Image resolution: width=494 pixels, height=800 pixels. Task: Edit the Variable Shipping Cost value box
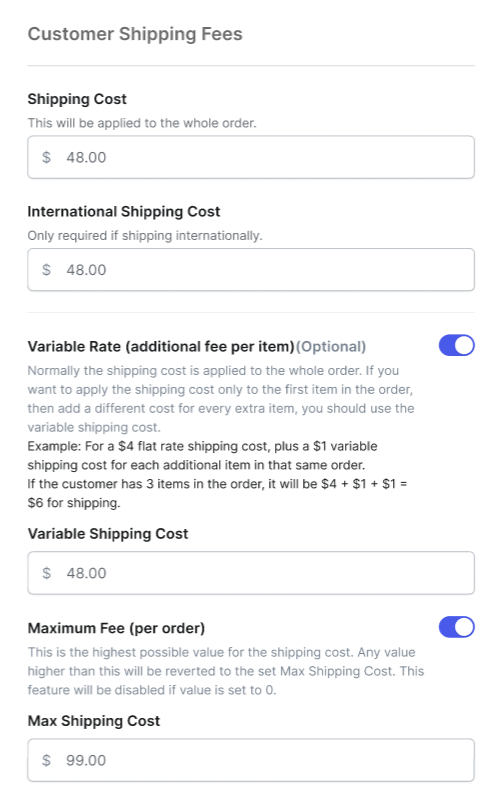coord(251,573)
